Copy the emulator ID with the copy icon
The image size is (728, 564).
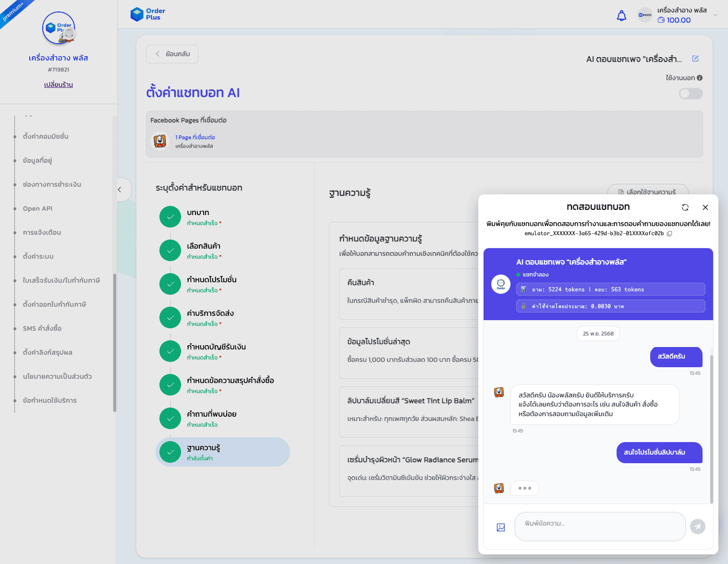point(670,234)
